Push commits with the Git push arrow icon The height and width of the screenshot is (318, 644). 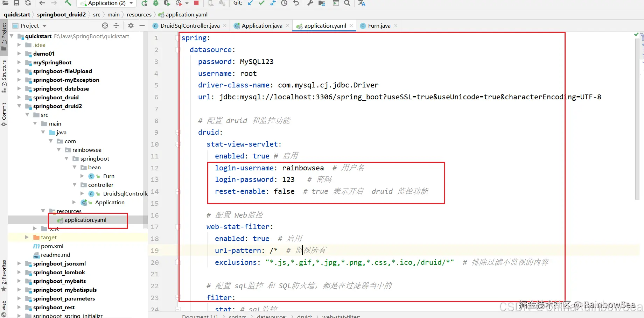273,3
